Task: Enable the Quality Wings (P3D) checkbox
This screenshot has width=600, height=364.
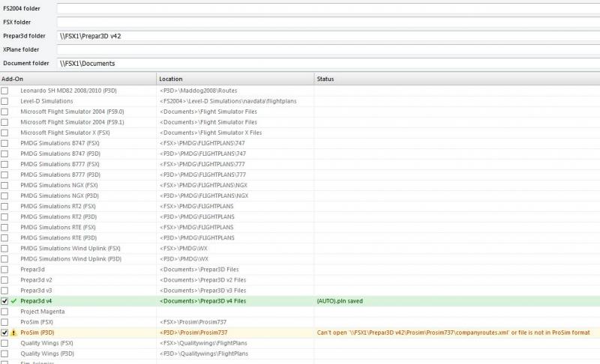Action: click(x=4, y=354)
